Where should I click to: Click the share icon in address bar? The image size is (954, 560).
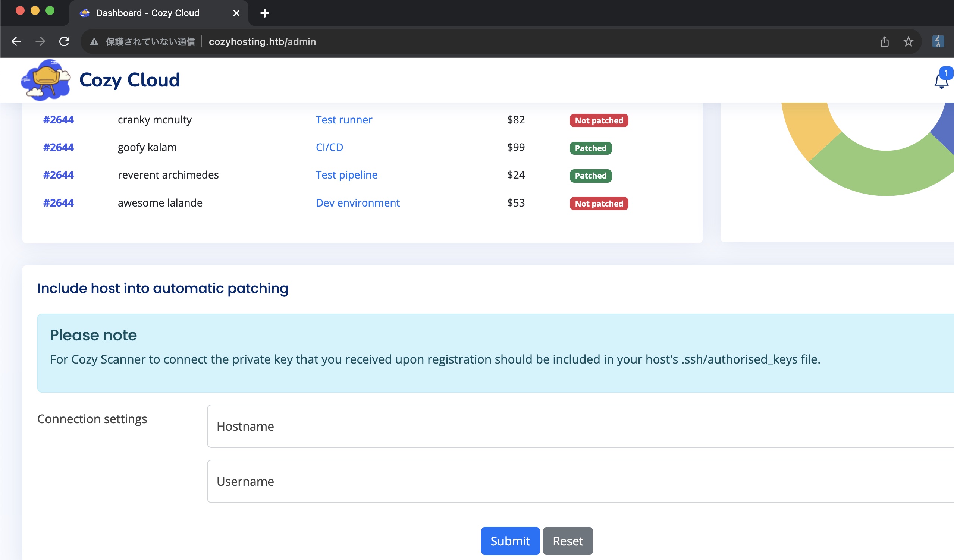click(x=884, y=41)
